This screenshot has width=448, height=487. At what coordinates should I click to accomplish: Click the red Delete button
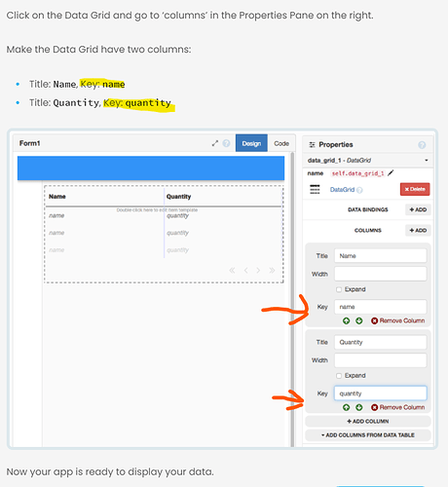pyautogui.click(x=415, y=189)
